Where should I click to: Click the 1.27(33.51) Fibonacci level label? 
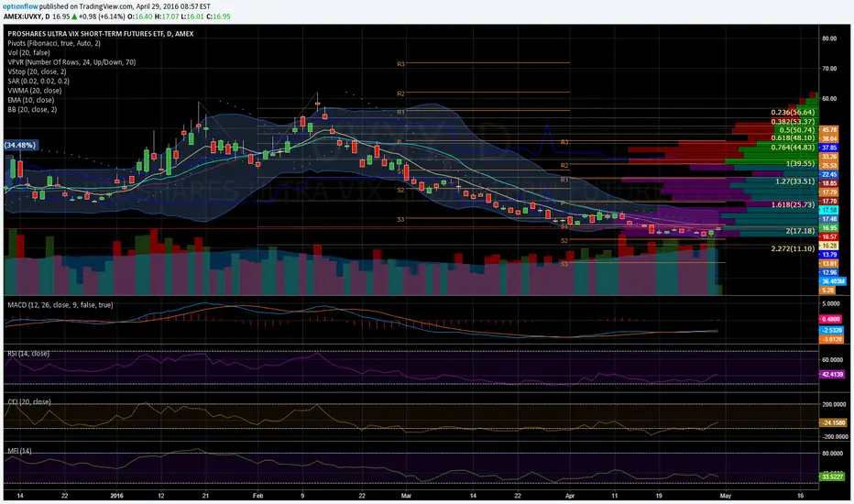click(795, 181)
